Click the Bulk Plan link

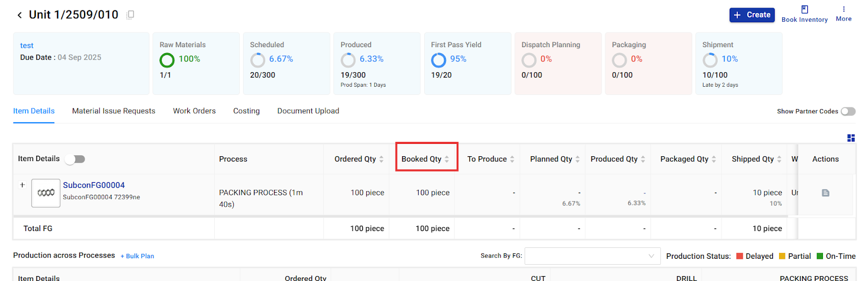[x=137, y=256]
